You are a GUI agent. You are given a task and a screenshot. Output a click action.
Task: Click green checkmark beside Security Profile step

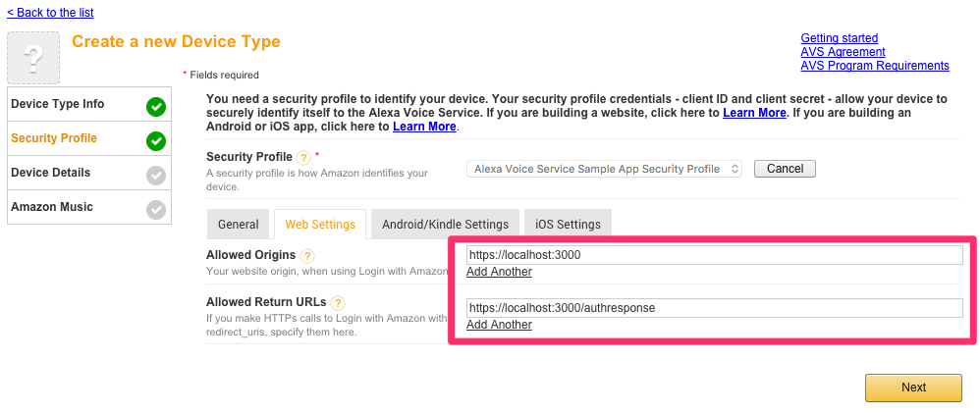[x=156, y=142]
